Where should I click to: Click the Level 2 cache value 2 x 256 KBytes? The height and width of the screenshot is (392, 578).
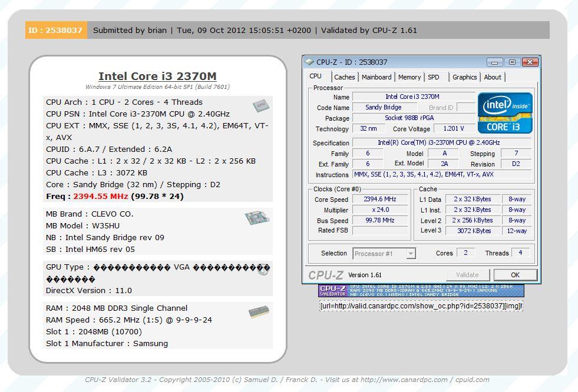click(x=473, y=220)
